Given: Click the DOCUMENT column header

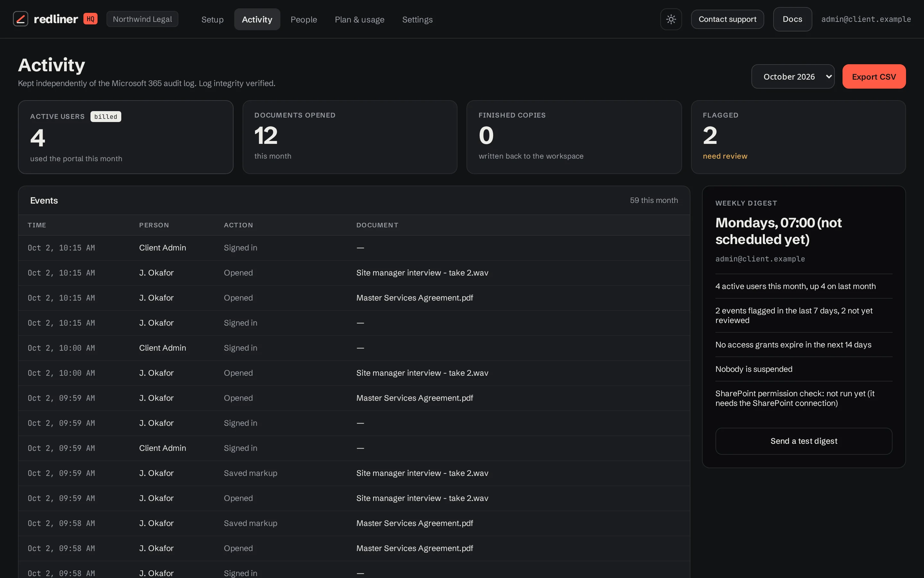Looking at the screenshot, I should [377, 225].
